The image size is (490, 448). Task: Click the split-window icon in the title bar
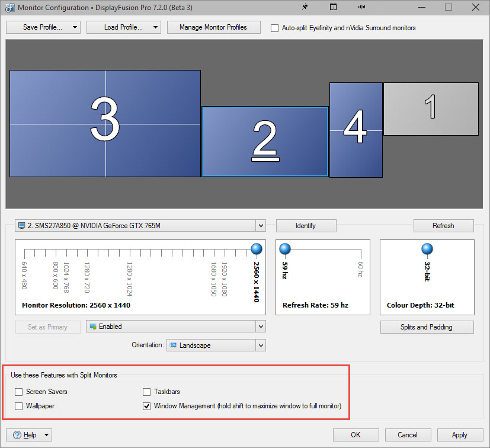(333, 8)
